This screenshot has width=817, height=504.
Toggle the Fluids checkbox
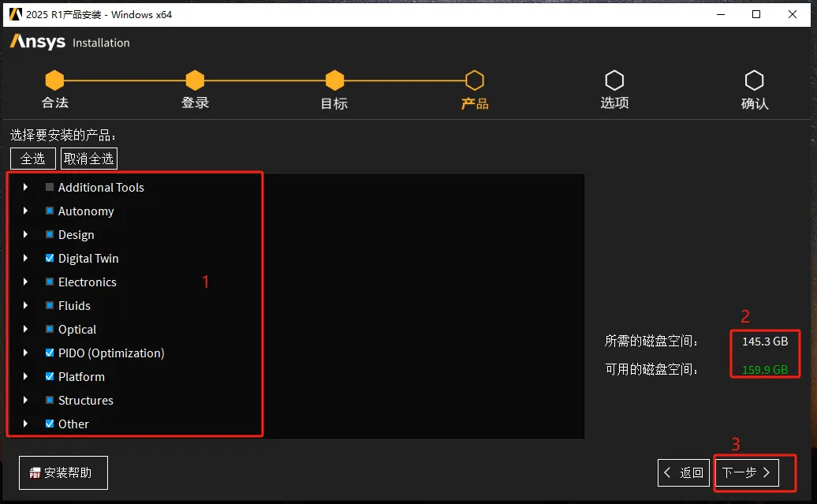click(50, 305)
